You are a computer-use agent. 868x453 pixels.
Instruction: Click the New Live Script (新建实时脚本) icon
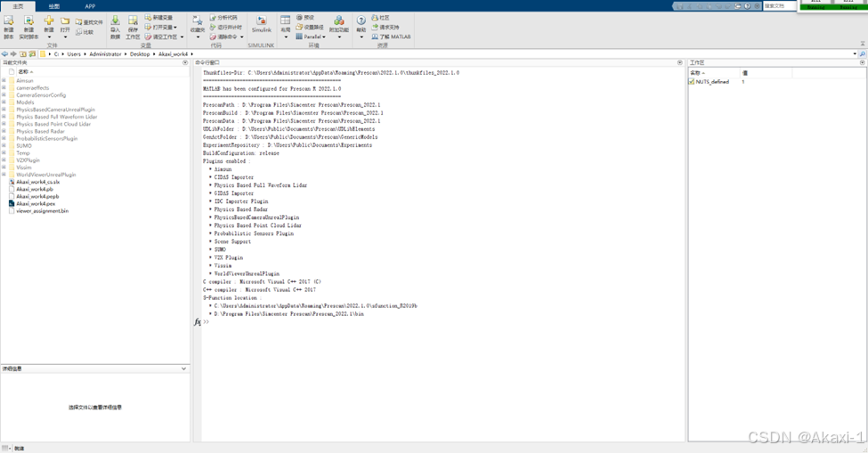(x=28, y=21)
